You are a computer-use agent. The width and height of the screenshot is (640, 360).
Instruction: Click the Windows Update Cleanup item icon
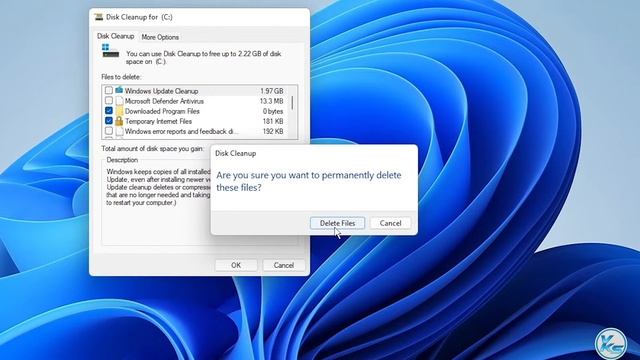tap(119, 90)
